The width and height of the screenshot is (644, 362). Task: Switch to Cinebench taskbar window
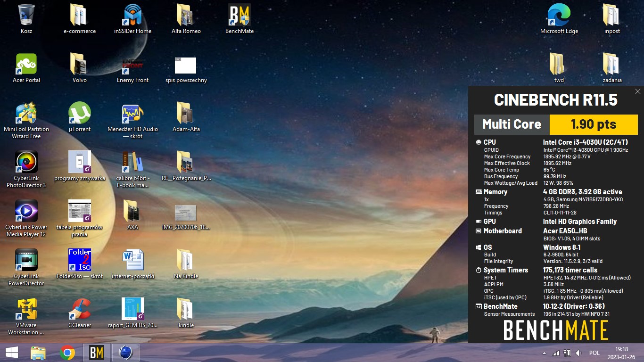[126, 353]
